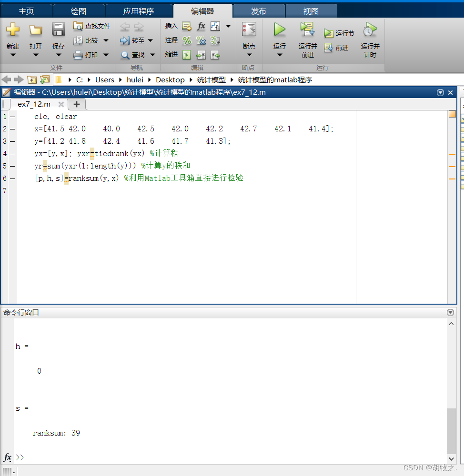Switch to the Publish (发布) tab
464x476 pixels.
(259, 11)
